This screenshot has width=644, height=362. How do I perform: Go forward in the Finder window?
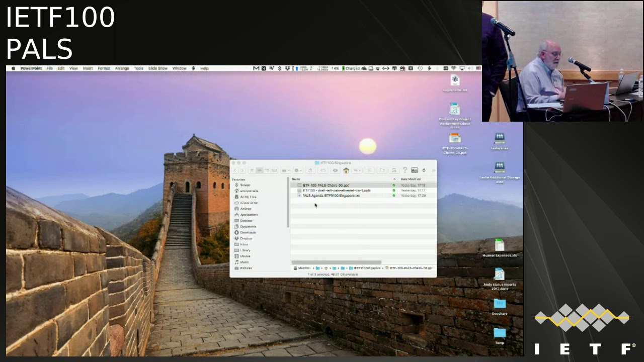242,170
